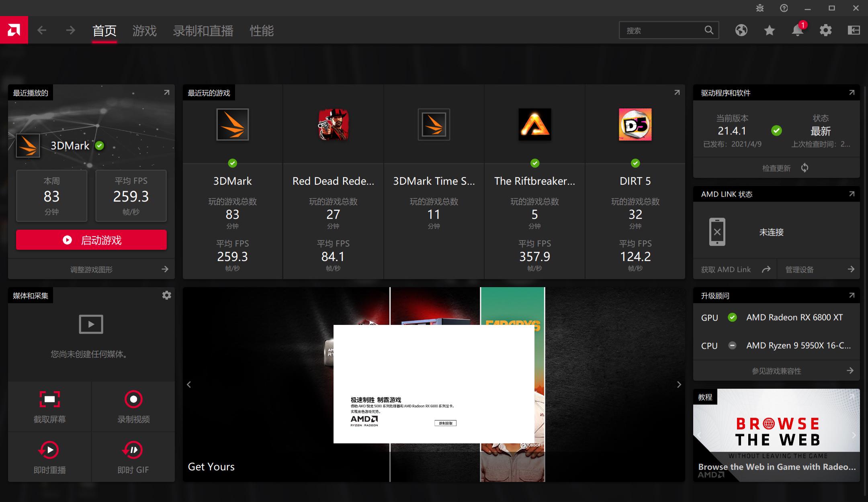The image size is (868, 502).
Task: Collapse the side panel using rightmost toolbar icon
Action: click(854, 30)
